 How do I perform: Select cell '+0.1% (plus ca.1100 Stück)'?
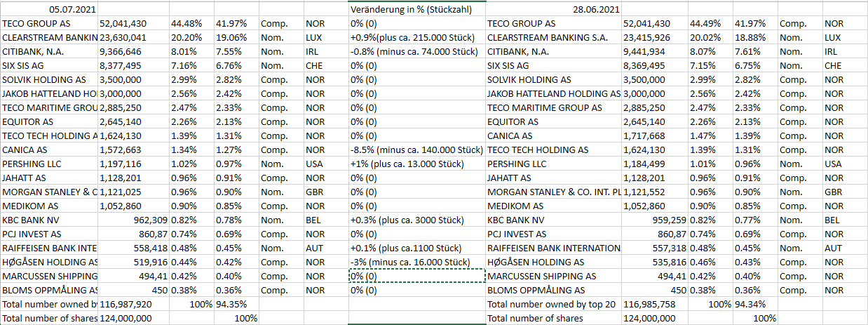pos(417,248)
